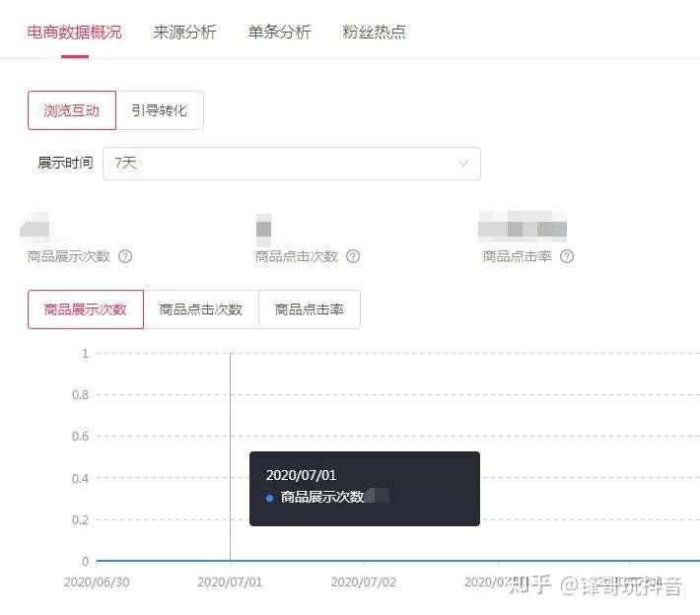700x615 pixels.
Task: Open the 粉丝热点 tab
Action: point(374,33)
